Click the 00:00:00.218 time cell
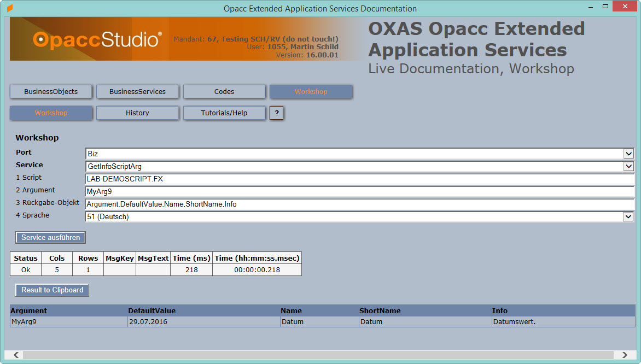 pyautogui.click(x=257, y=269)
